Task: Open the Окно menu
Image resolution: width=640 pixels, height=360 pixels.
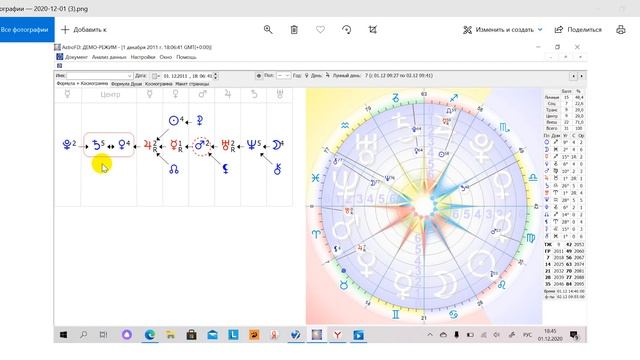Action: [x=165, y=57]
